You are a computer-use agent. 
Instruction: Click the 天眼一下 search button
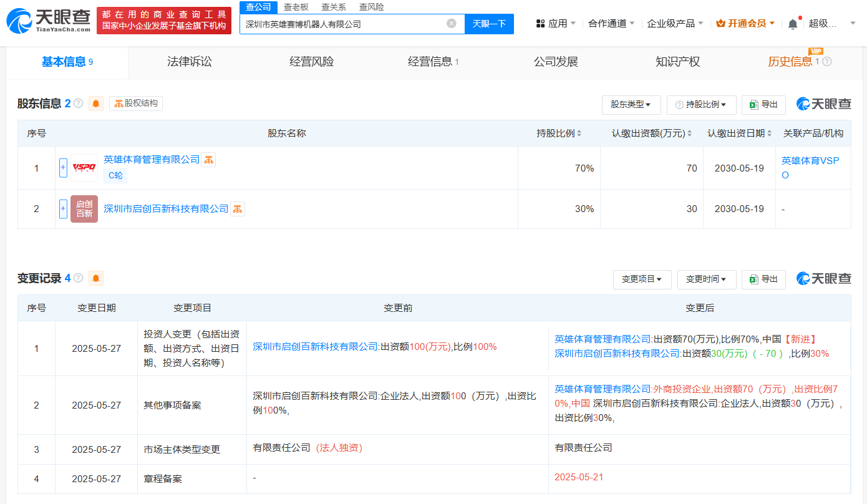pyautogui.click(x=489, y=24)
